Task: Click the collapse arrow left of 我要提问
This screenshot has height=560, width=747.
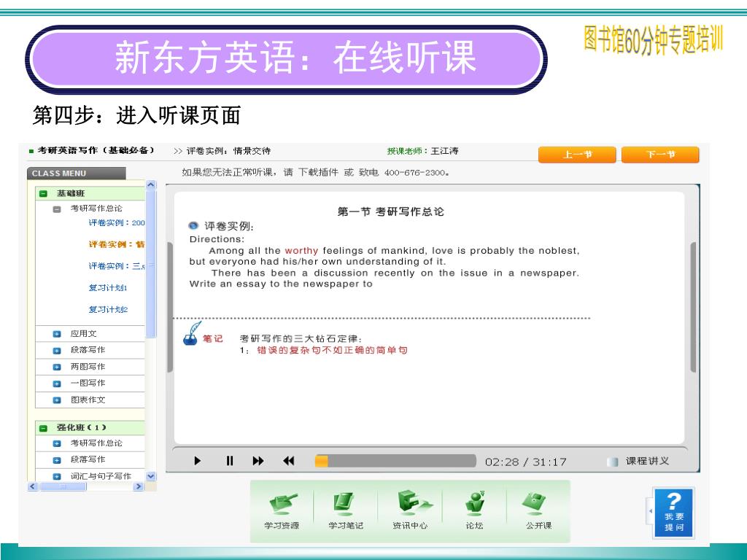Action: coord(650,511)
